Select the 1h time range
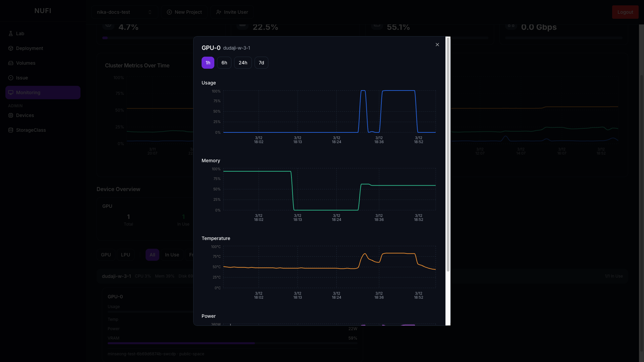644x362 pixels. pos(208,63)
